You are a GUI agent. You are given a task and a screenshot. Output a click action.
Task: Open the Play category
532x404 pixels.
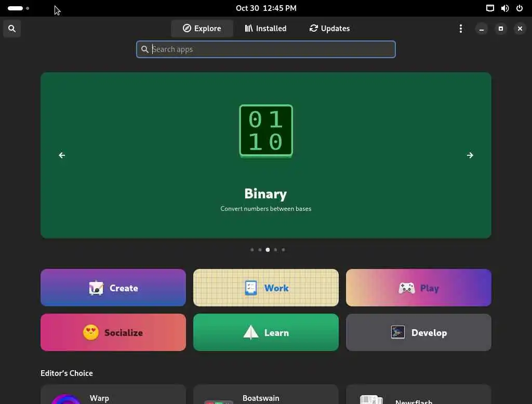419,288
